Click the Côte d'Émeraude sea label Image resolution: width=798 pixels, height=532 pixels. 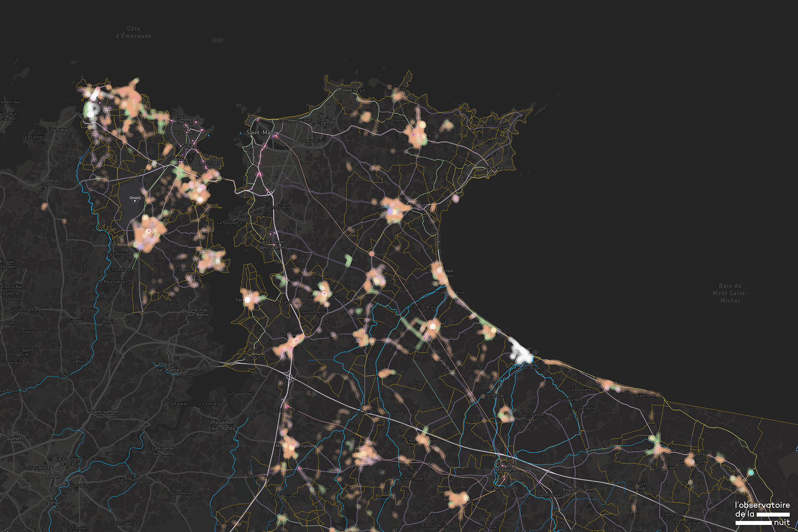133,32
